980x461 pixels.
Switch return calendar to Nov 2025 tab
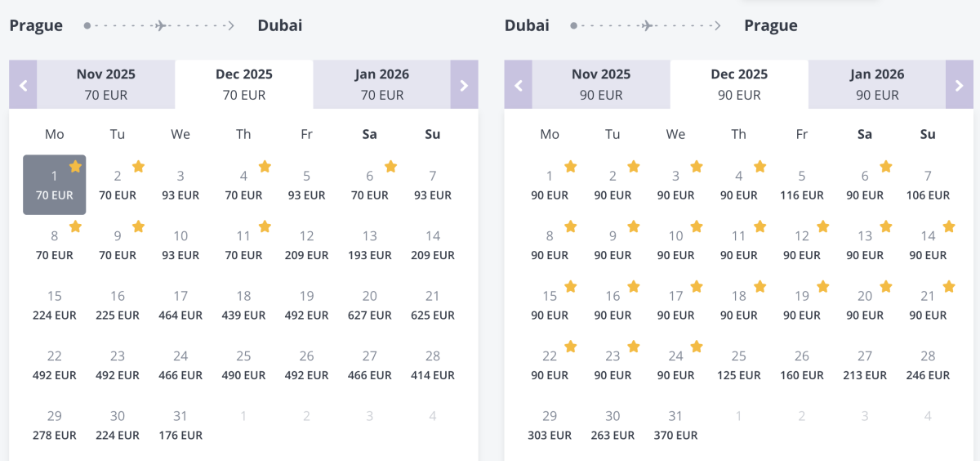tap(600, 84)
